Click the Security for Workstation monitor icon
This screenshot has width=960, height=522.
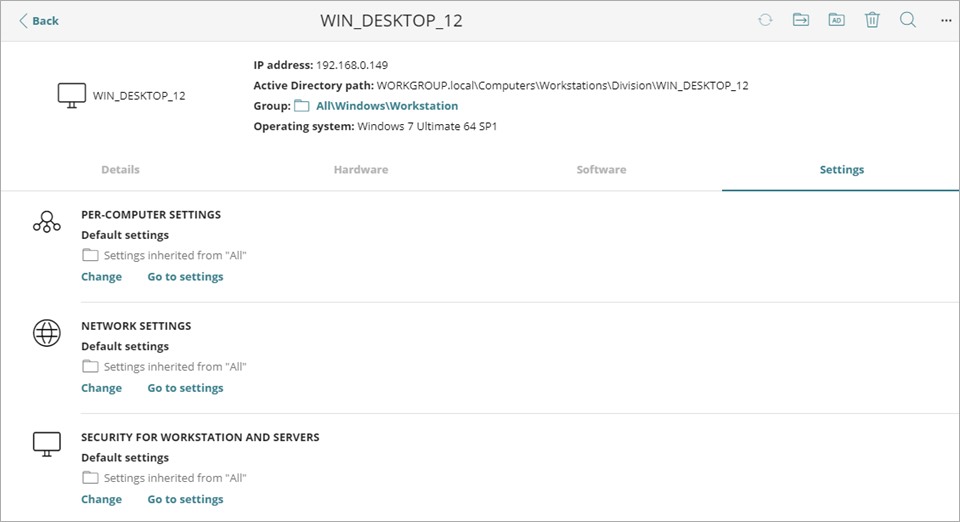tap(47, 445)
